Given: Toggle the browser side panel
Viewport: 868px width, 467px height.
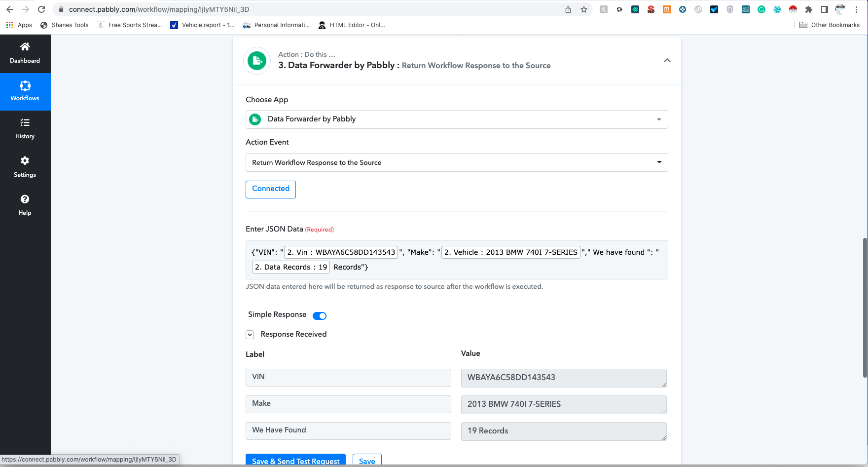Looking at the screenshot, I should [825, 9].
